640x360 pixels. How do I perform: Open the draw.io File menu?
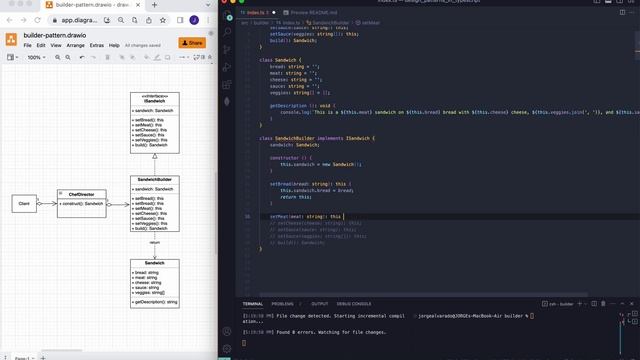pos(27,45)
